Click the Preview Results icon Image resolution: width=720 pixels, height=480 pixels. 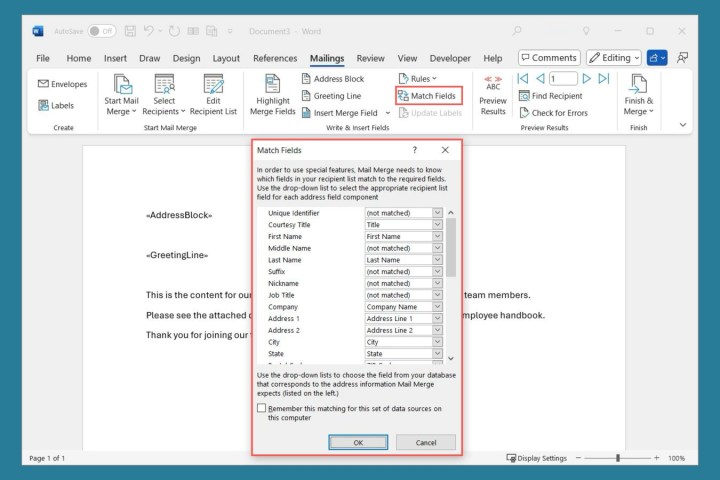(493, 94)
